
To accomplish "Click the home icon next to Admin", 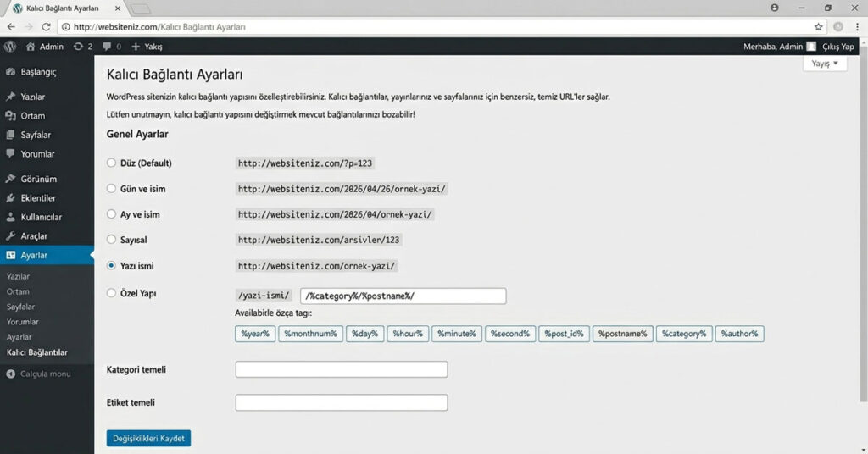I will point(31,47).
